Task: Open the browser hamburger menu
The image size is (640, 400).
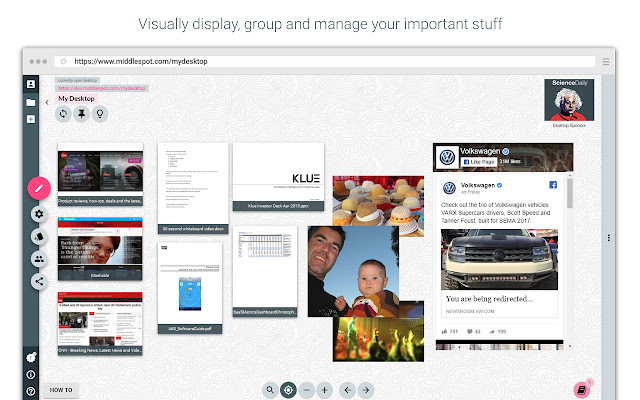Action: 606,62
